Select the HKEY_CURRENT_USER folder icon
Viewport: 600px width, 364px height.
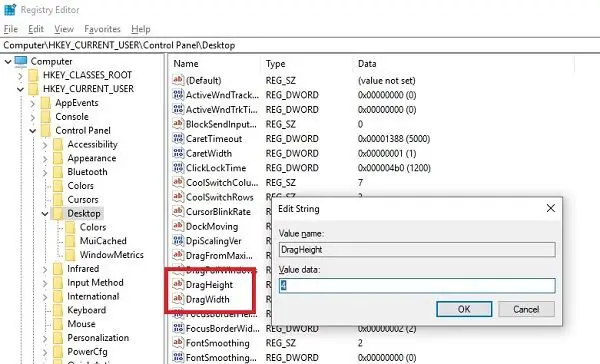coord(34,89)
